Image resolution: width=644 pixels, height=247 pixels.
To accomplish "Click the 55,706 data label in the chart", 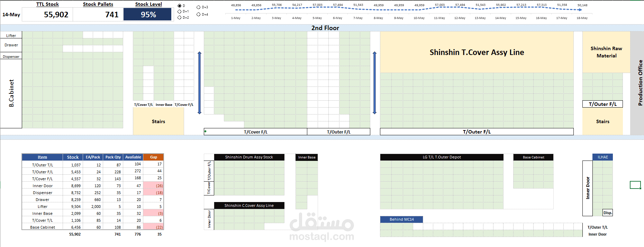I will [x=277, y=5].
